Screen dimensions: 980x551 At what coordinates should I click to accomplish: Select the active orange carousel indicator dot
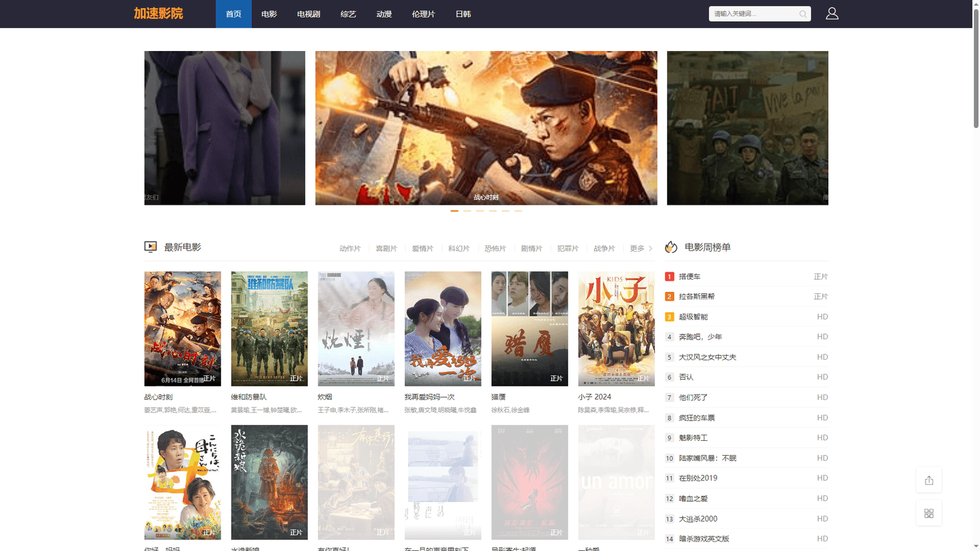click(455, 211)
